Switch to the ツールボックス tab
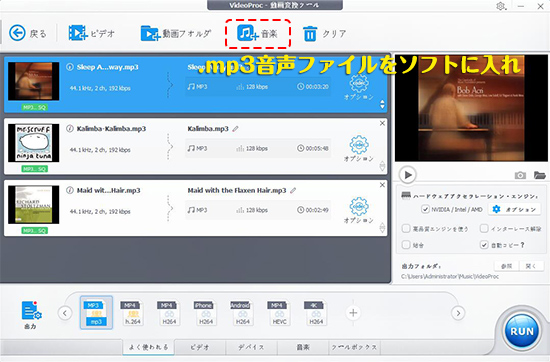The height and width of the screenshot is (362, 550). click(354, 347)
